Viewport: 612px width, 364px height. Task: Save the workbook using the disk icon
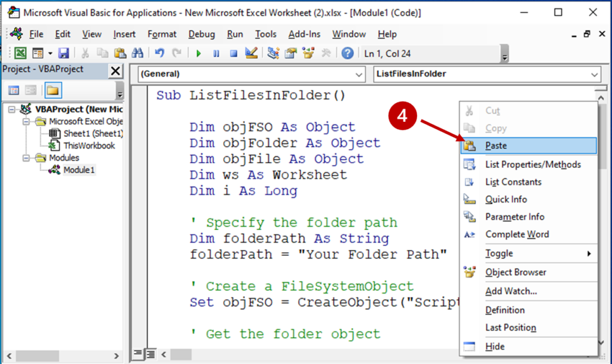pyautogui.click(x=64, y=53)
